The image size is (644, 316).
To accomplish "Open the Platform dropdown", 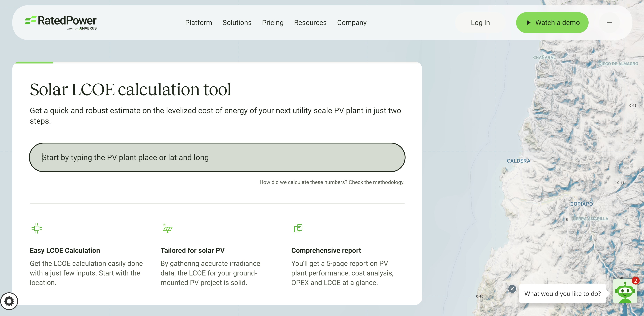I will click(x=199, y=22).
